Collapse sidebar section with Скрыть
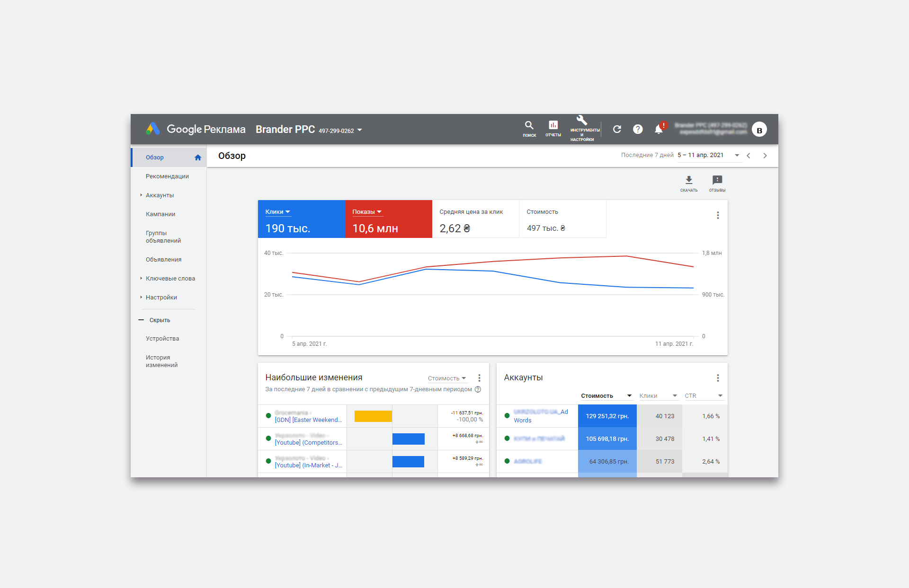909x588 pixels. point(160,320)
